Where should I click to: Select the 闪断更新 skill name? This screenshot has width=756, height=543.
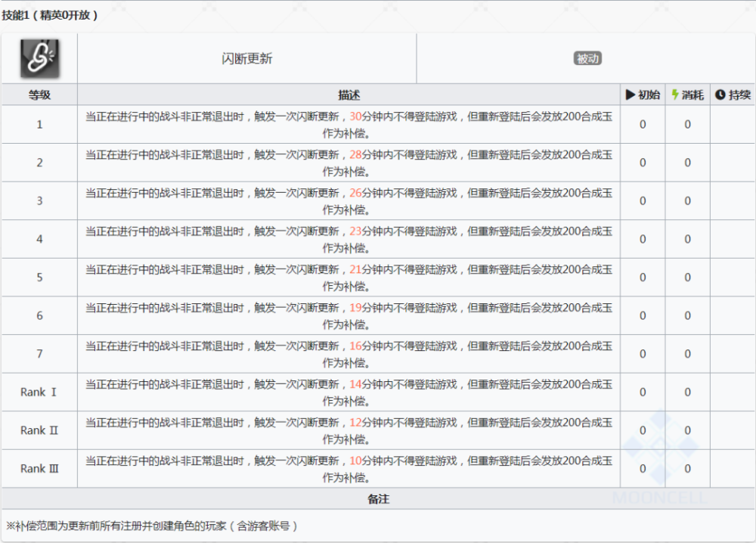(x=247, y=59)
